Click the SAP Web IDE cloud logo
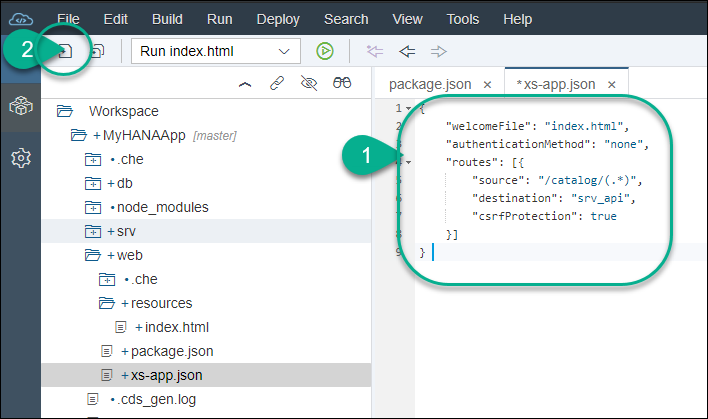Image resolution: width=708 pixels, height=419 pixels. tap(21, 19)
